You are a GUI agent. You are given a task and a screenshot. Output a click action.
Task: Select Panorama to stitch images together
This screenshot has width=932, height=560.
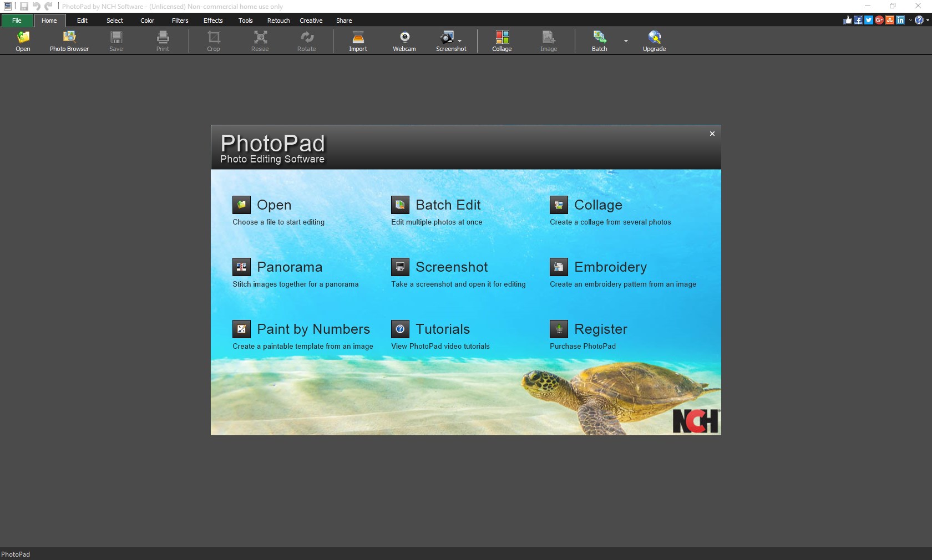[289, 267]
